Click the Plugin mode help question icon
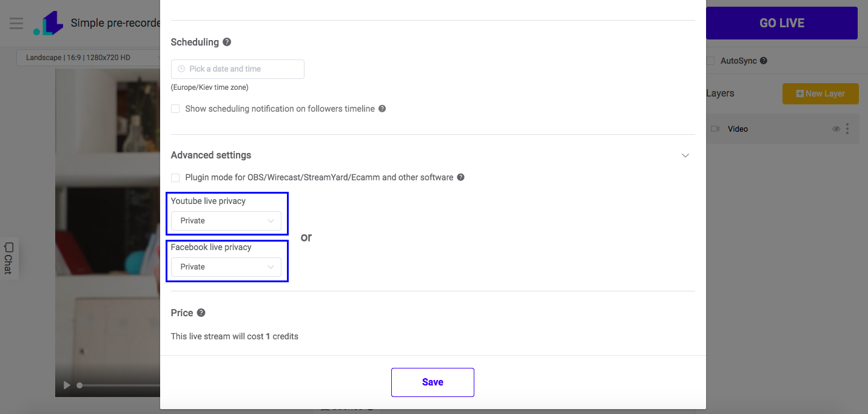 461,177
